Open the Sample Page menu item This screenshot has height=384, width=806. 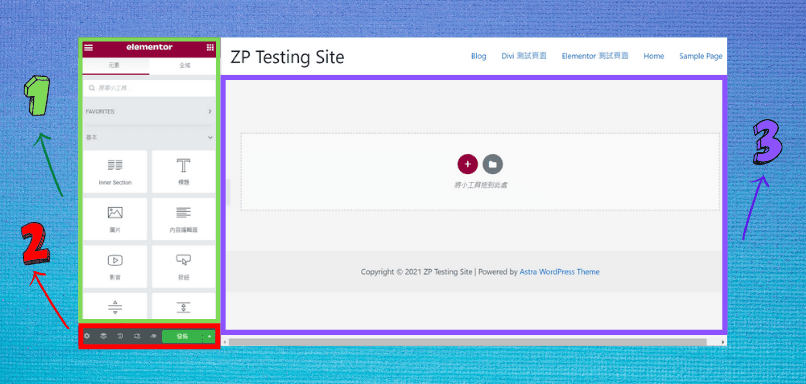coord(701,57)
